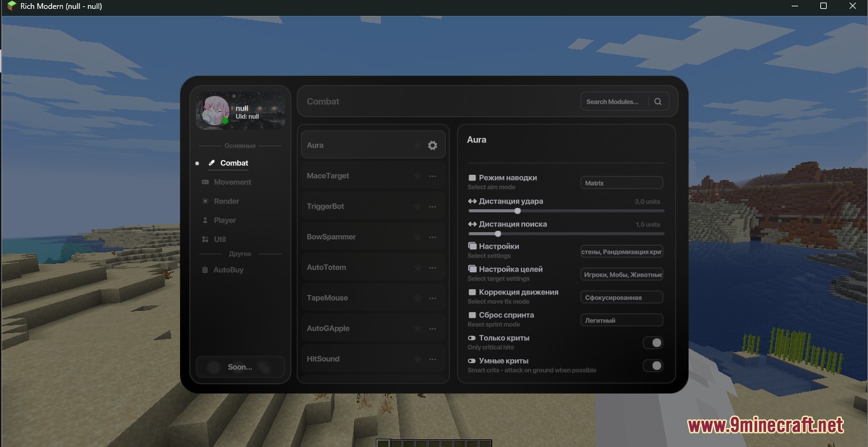Screen dimensions: 868x447
Task: Open Aura settings gear icon
Action: [x=432, y=146]
